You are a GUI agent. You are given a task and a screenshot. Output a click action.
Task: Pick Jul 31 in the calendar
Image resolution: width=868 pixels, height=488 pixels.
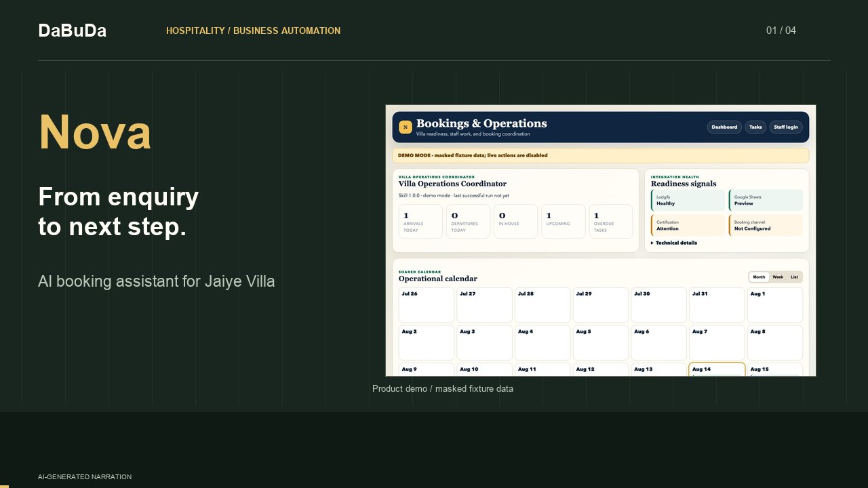pos(717,305)
